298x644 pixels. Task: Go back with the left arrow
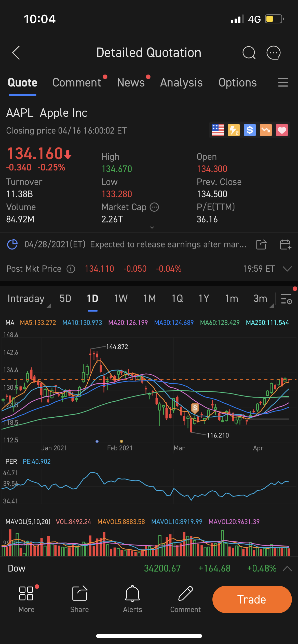[x=16, y=53]
